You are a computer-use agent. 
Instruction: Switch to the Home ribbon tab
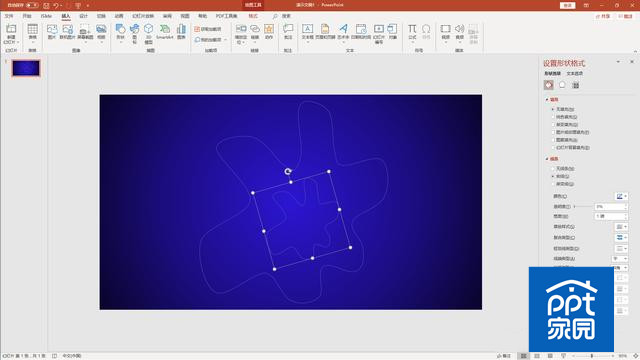point(27,16)
